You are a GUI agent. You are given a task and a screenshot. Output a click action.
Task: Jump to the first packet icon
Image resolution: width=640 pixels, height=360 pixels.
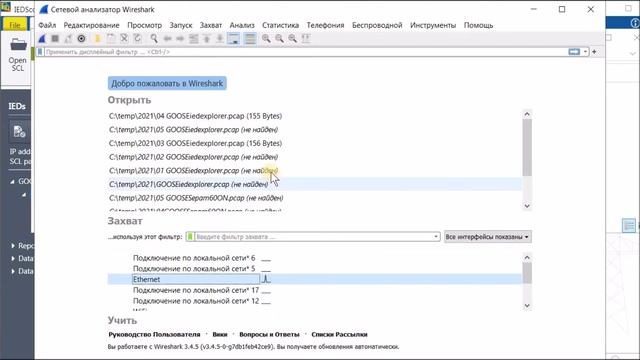point(207,38)
